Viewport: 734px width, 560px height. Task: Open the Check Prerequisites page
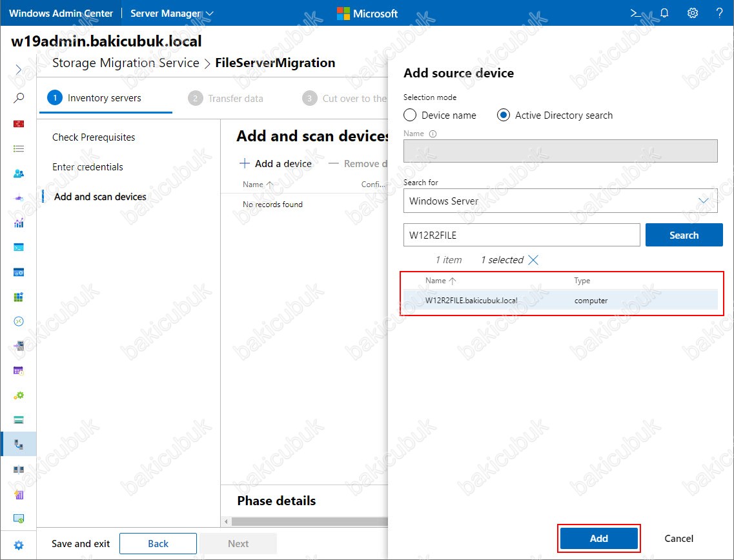[x=94, y=137]
